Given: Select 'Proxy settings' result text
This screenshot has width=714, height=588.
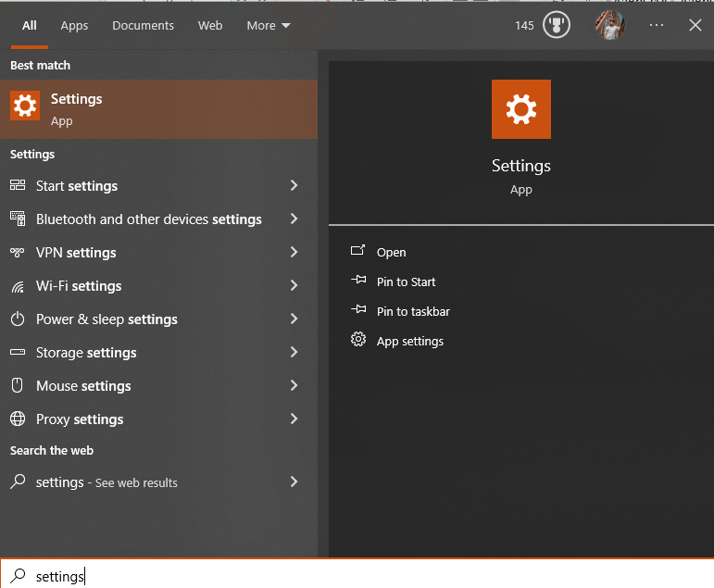Looking at the screenshot, I should coord(80,419).
